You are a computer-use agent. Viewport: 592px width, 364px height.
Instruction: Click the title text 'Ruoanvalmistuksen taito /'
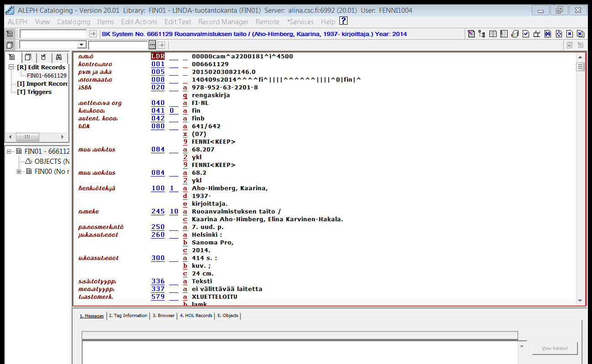click(236, 212)
